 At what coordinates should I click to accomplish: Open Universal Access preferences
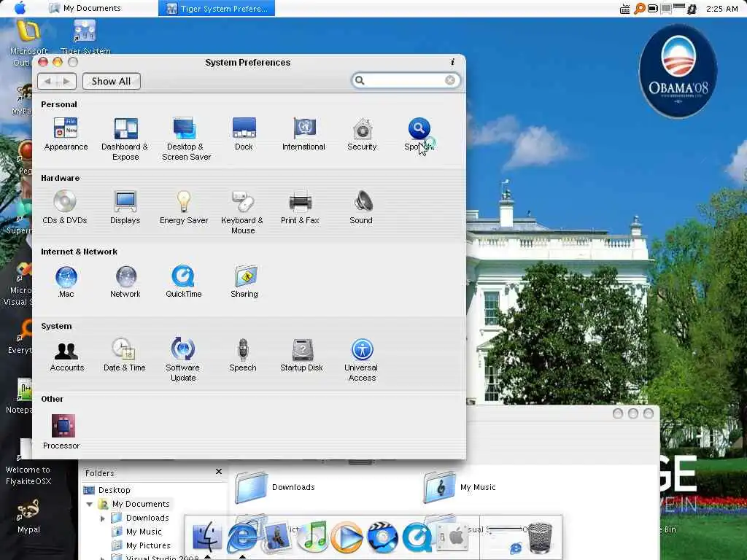pyautogui.click(x=362, y=360)
